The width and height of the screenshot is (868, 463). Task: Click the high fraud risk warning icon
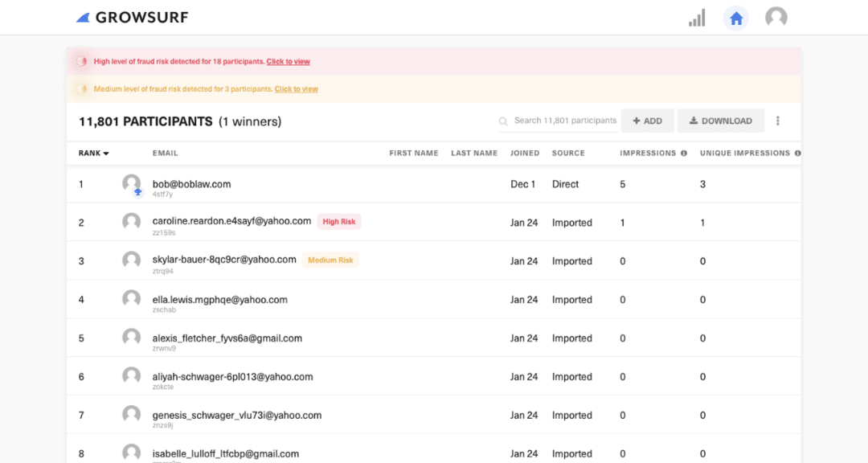tap(81, 60)
